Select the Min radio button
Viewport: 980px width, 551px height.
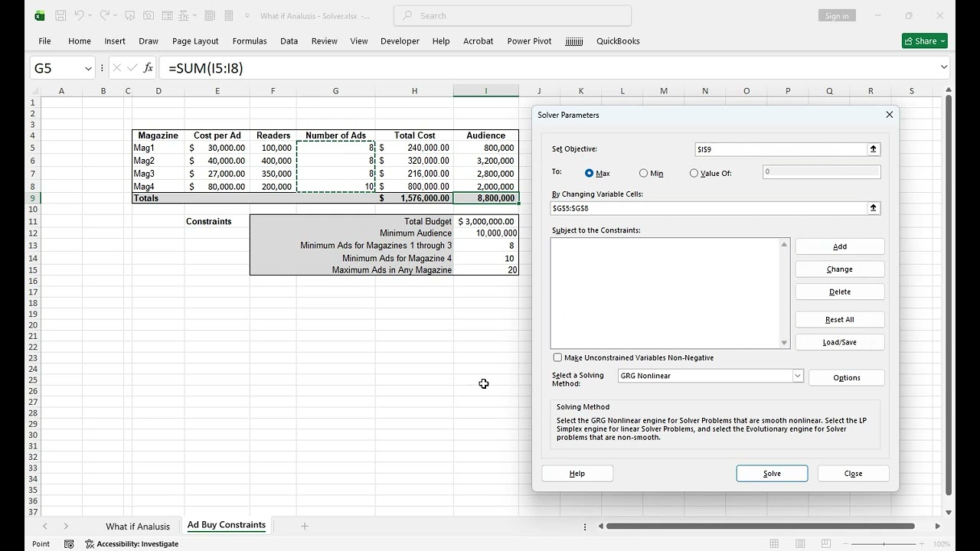pyautogui.click(x=643, y=174)
